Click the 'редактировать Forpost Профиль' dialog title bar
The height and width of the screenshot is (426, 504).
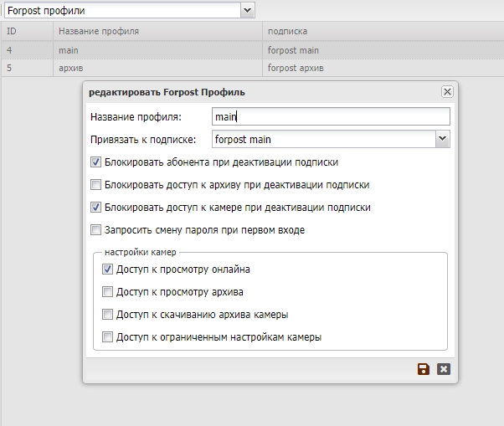251,91
